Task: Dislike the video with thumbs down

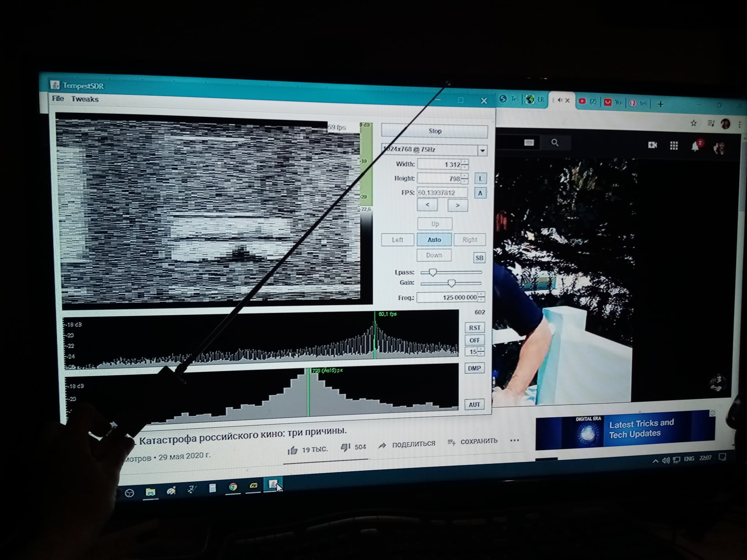Action: coord(346,447)
